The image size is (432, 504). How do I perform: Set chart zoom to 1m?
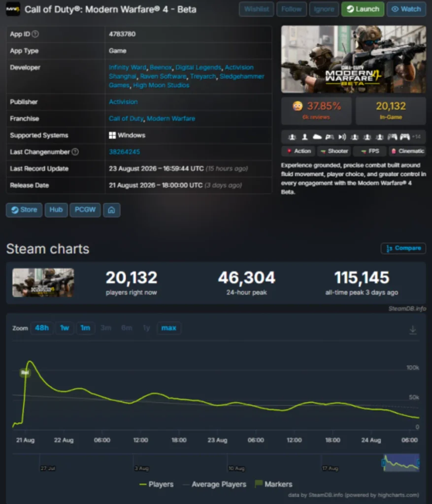(x=85, y=328)
